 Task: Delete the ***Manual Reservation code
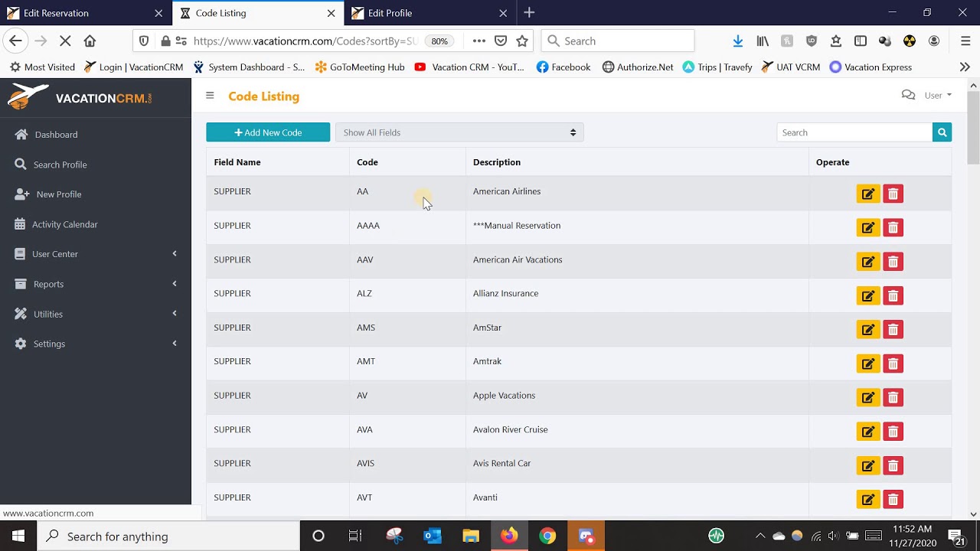pos(893,227)
